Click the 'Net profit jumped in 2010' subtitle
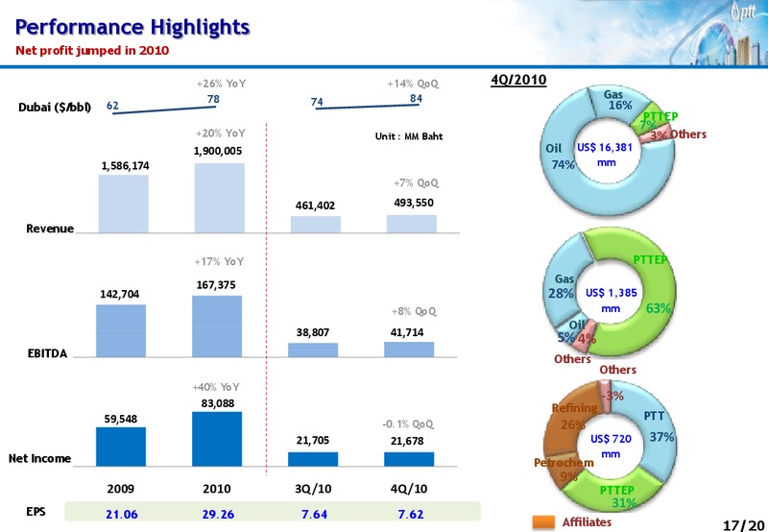This screenshot has height=532, width=768. (92, 51)
